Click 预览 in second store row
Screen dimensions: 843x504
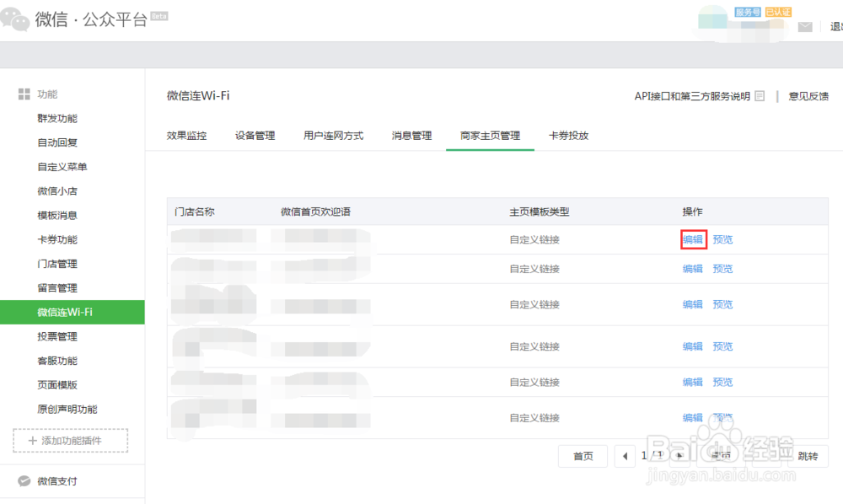[x=722, y=269]
